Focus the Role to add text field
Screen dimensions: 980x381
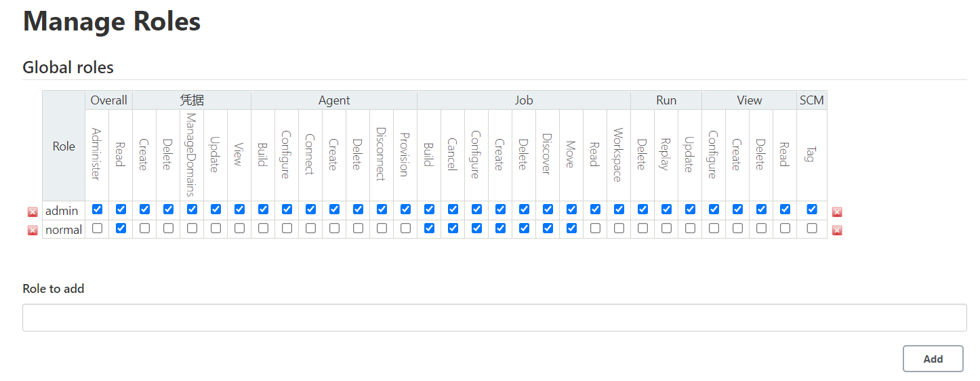[x=494, y=317]
